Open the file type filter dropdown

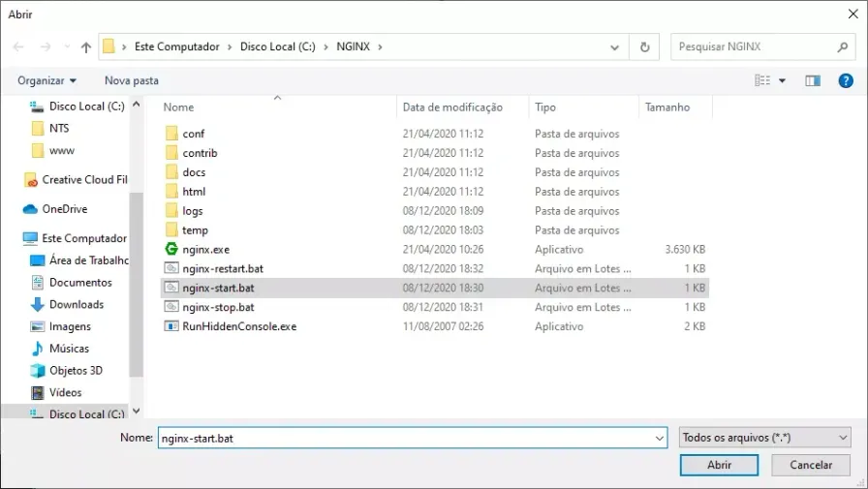[x=764, y=438]
